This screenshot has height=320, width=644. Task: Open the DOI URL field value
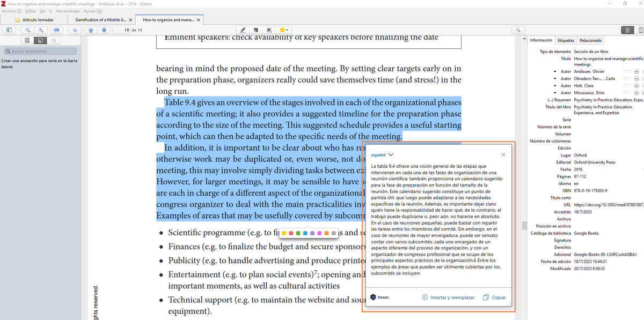pos(608,205)
